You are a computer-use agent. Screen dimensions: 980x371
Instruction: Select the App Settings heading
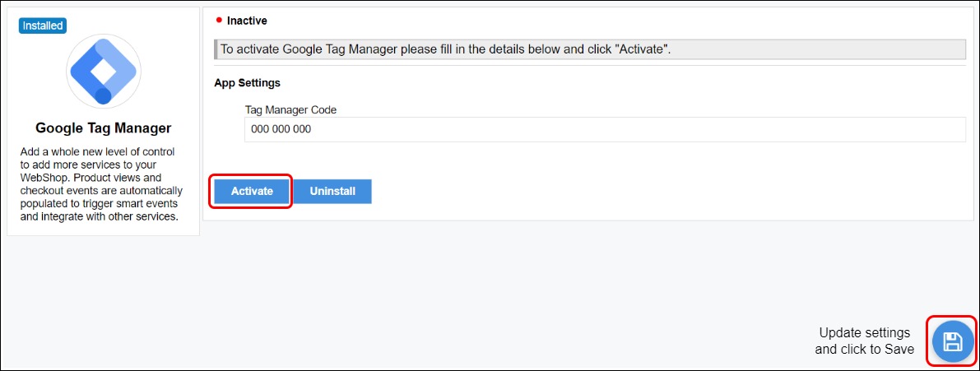(247, 83)
